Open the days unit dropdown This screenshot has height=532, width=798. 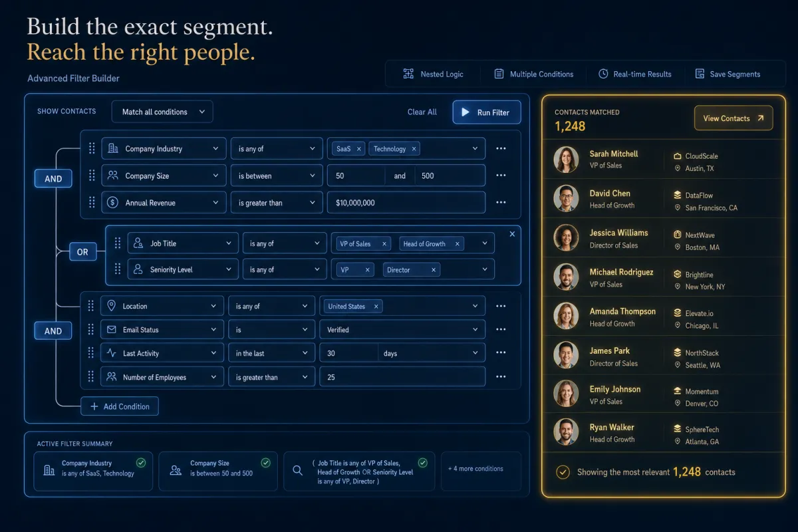[x=432, y=353]
